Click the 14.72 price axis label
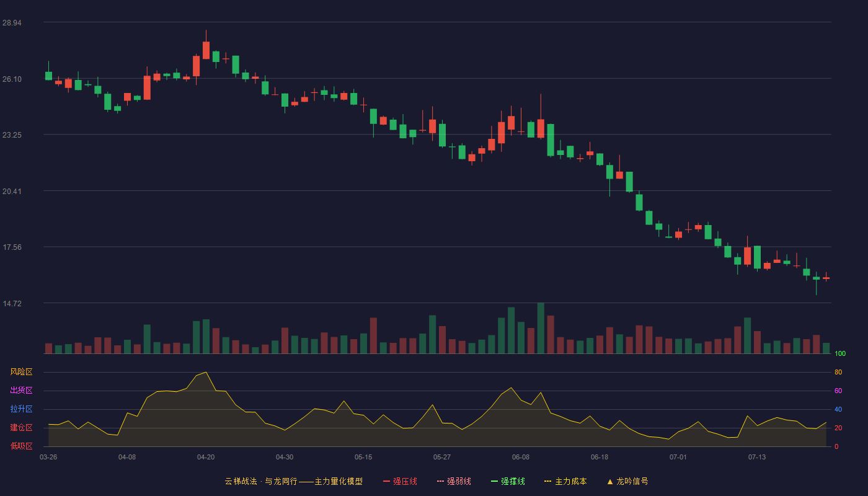Image resolution: width=868 pixels, height=496 pixels. click(x=12, y=304)
